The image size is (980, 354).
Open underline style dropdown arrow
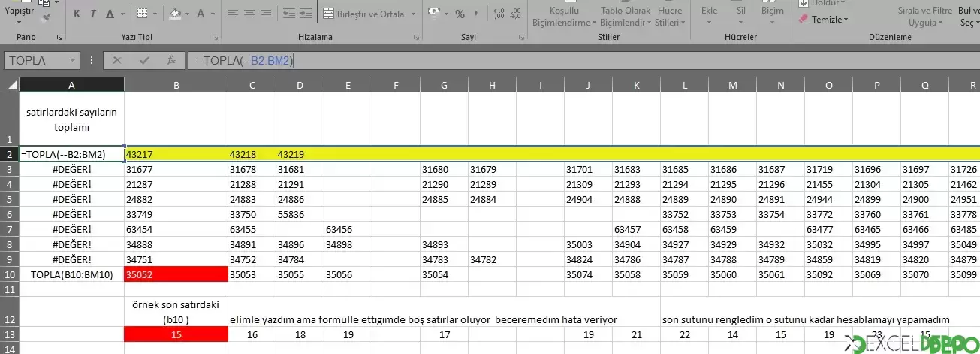122,14
